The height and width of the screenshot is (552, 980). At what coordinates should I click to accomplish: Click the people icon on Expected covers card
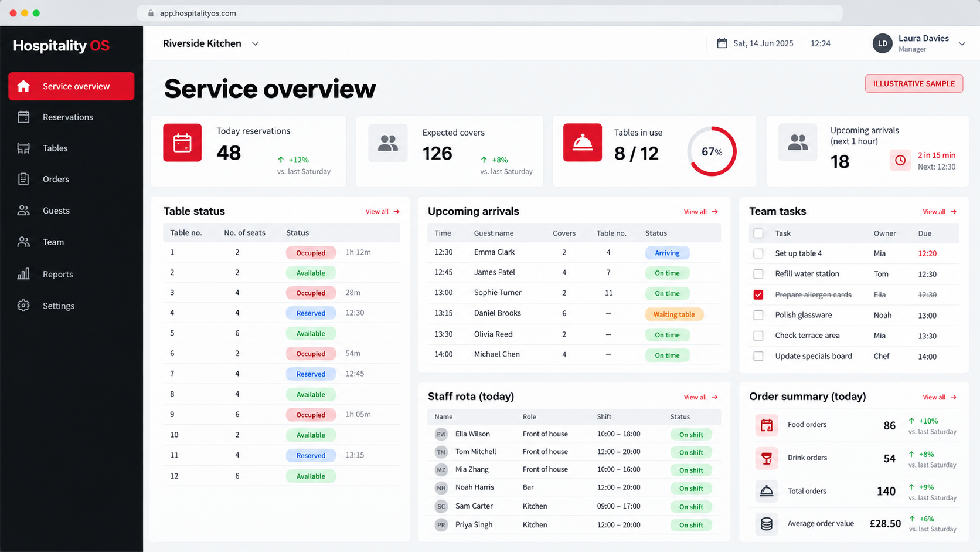(388, 143)
